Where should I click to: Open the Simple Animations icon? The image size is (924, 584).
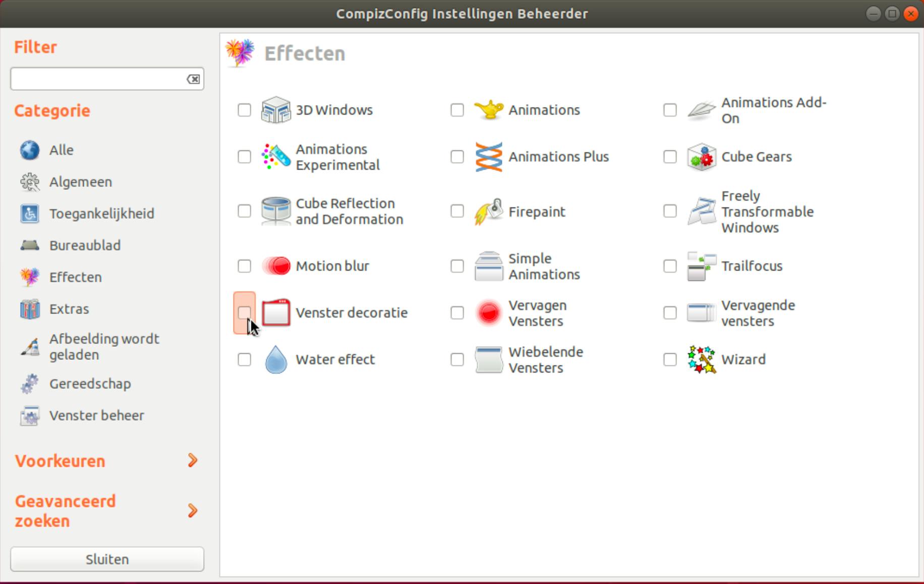pos(489,266)
